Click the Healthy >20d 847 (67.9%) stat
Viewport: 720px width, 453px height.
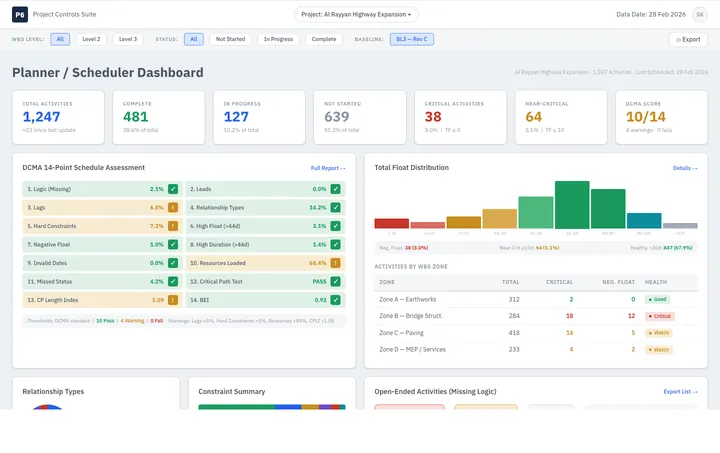tap(662, 248)
